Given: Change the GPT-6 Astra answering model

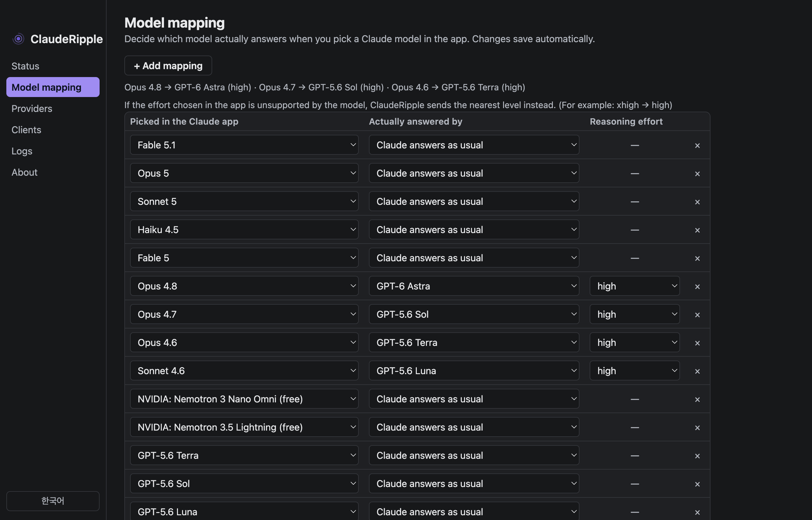Looking at the screenshot, I should [x=474, y=286].
